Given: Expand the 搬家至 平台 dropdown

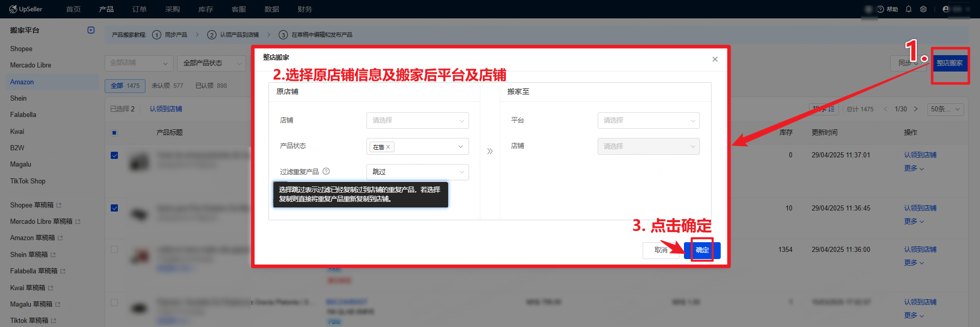Looking at the screenshot, I should point(648,121).
